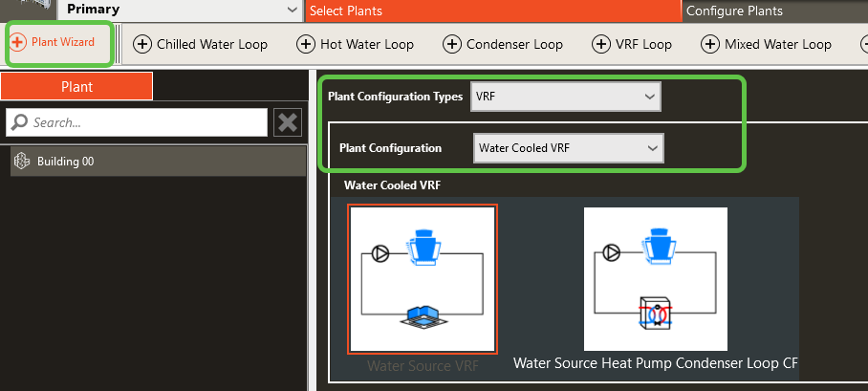Add a Chilled Water Loop
The width and height of the screenshot is (868, 391).
point(201,44)
